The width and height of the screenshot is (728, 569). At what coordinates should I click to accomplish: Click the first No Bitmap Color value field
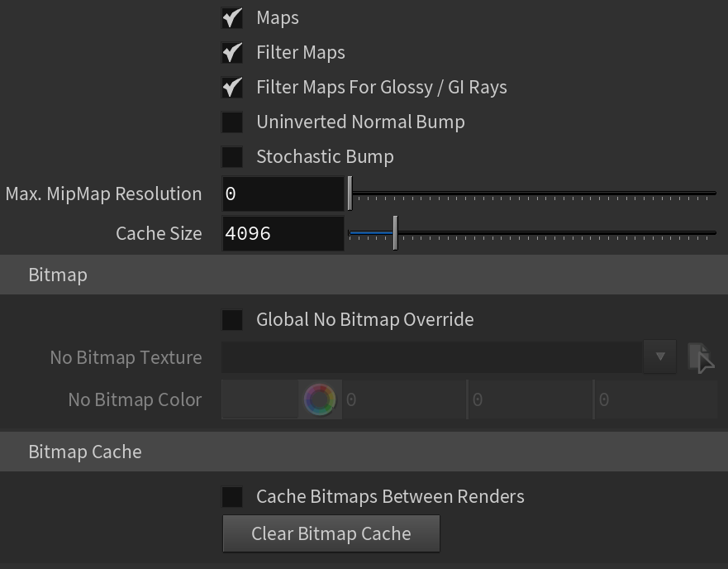[404, 399]
